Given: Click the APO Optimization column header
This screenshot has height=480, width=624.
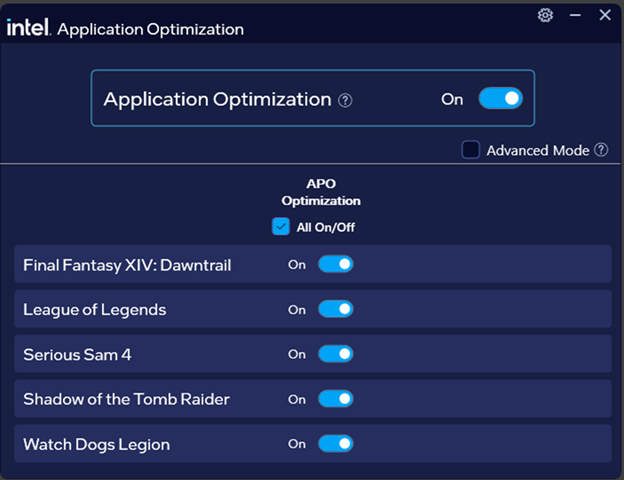Looking at the screenshot, I should [x=321, y=192].
